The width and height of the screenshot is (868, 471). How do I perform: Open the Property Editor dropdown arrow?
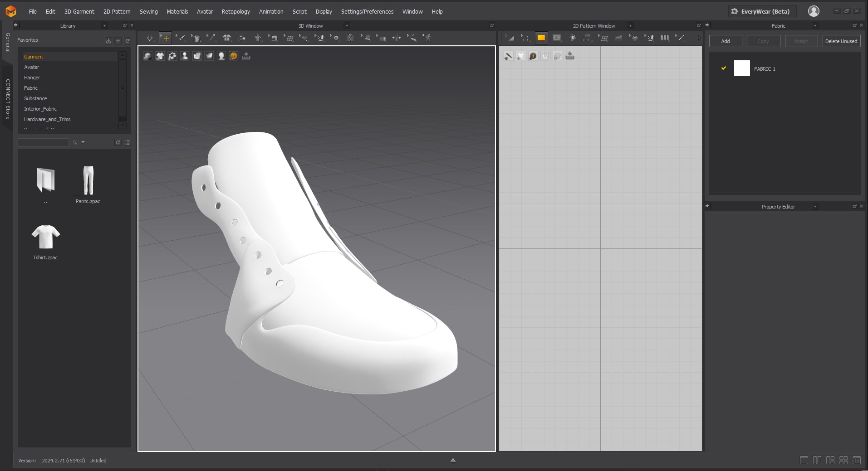tap(815, 207)
